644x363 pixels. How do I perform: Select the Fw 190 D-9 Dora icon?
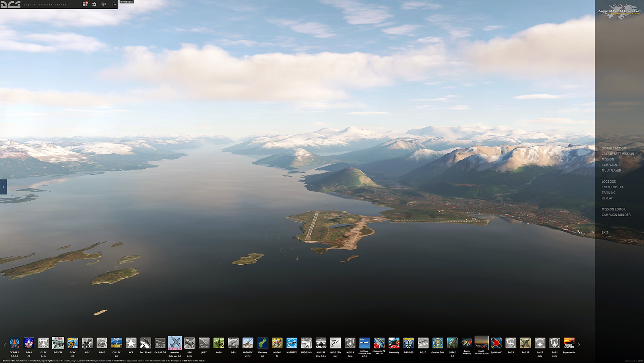160,343
